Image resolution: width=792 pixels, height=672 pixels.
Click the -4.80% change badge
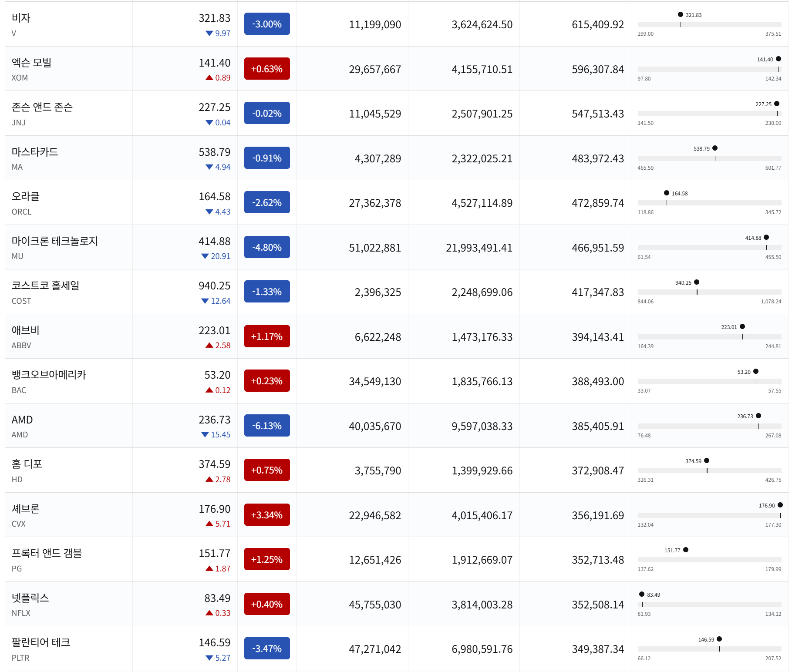click(x=267, y=247)
